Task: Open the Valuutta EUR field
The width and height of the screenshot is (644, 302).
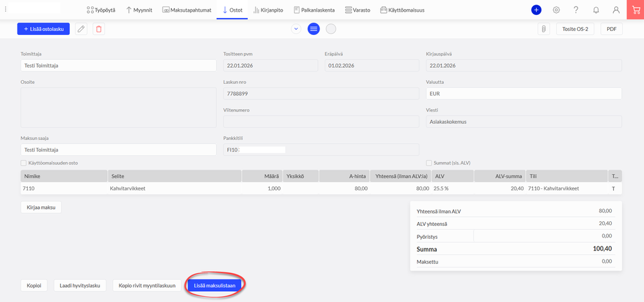Action: coord(524,94)
